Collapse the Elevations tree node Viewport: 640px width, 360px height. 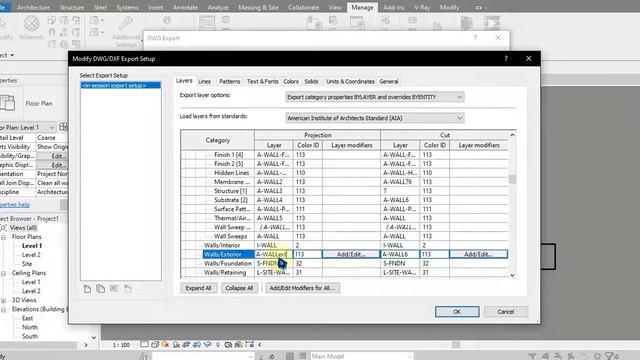coord(4,309)
